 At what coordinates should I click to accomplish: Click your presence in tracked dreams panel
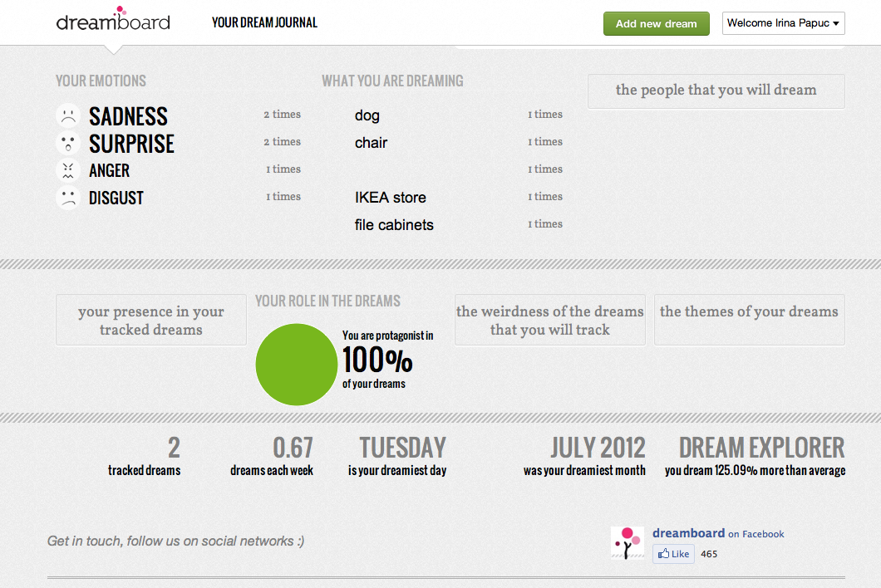151,320
